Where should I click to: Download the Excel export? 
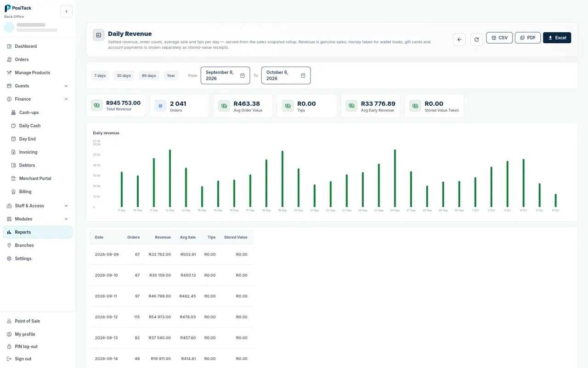click(x=557, y=38)
